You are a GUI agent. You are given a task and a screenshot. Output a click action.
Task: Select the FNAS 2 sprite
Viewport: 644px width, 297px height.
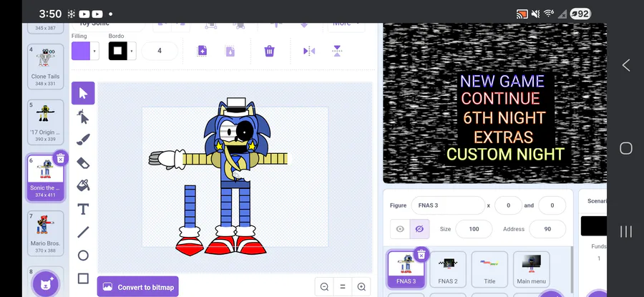point(448,269)
